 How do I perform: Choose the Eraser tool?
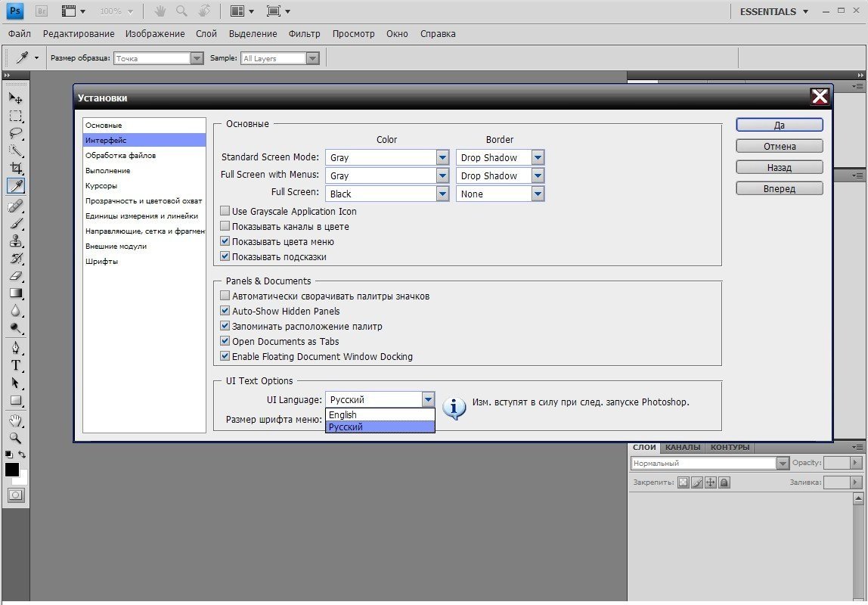pos(16,276)
